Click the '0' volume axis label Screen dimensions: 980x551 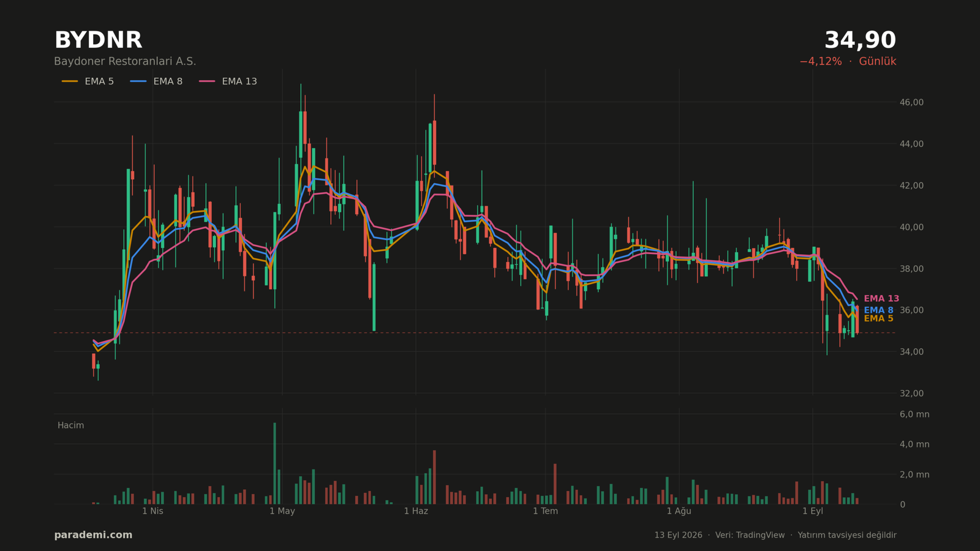[902, 504]
